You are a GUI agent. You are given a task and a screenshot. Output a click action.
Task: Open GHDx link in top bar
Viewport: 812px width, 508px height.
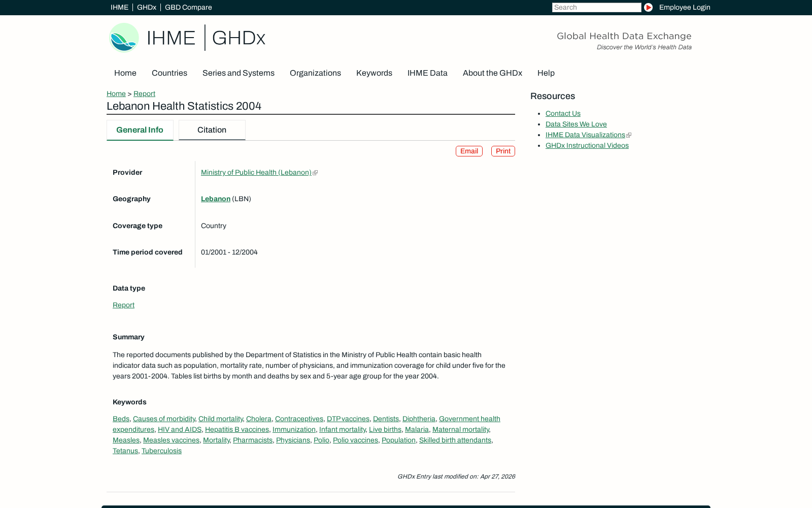[x=147, y=7]
